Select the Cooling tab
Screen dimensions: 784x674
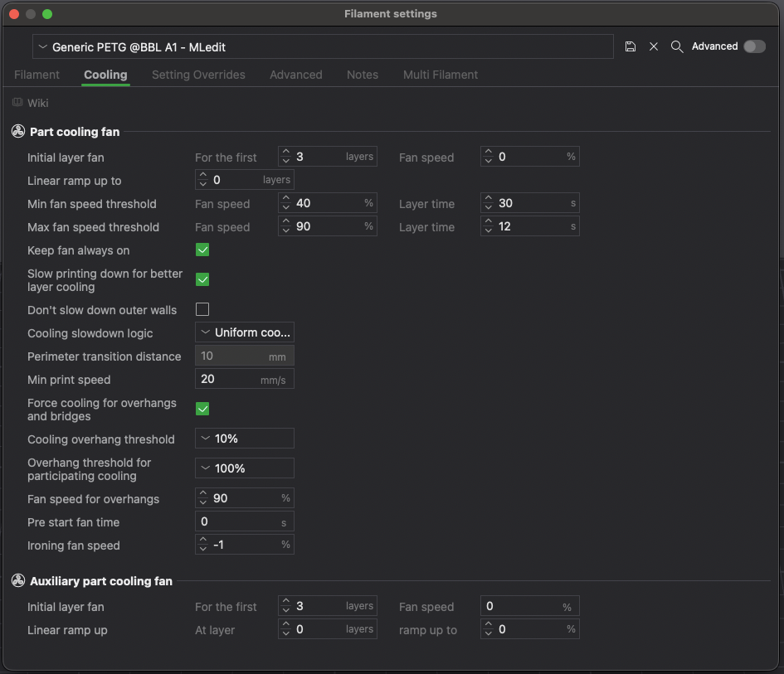pos(105,75)
